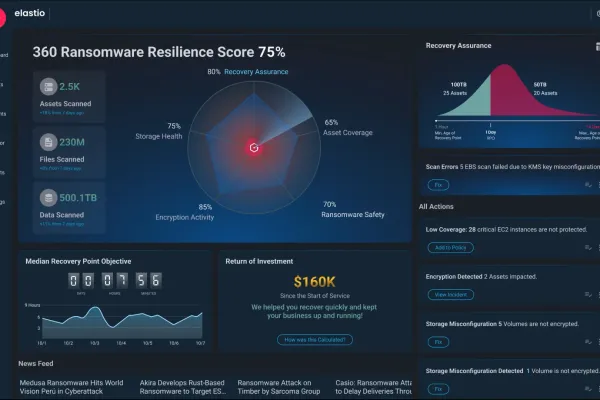The image size is (600, 400).
Task: Click the Ransomware Safety 70% label
Action: [353, 210]
